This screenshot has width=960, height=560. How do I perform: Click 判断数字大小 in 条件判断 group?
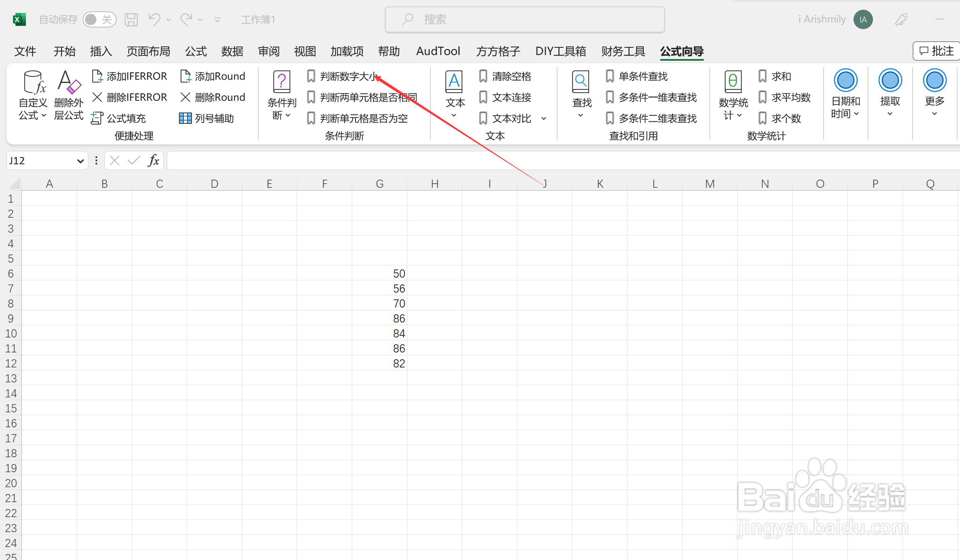346,76
